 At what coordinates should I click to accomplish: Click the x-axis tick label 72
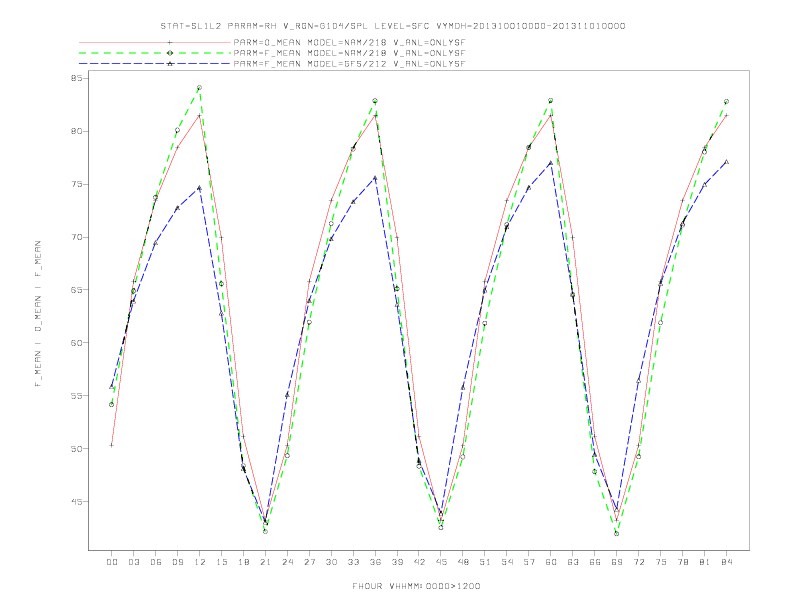click(639, 562)
